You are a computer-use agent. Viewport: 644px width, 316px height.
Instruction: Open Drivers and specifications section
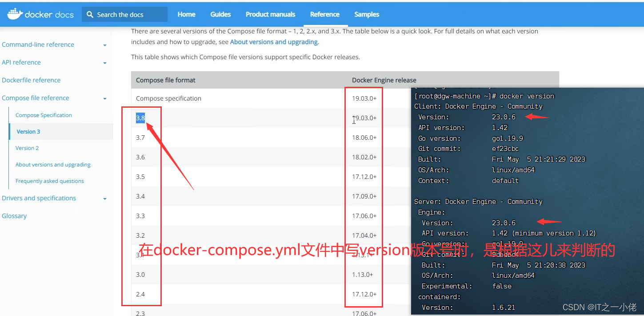(39, 198)
